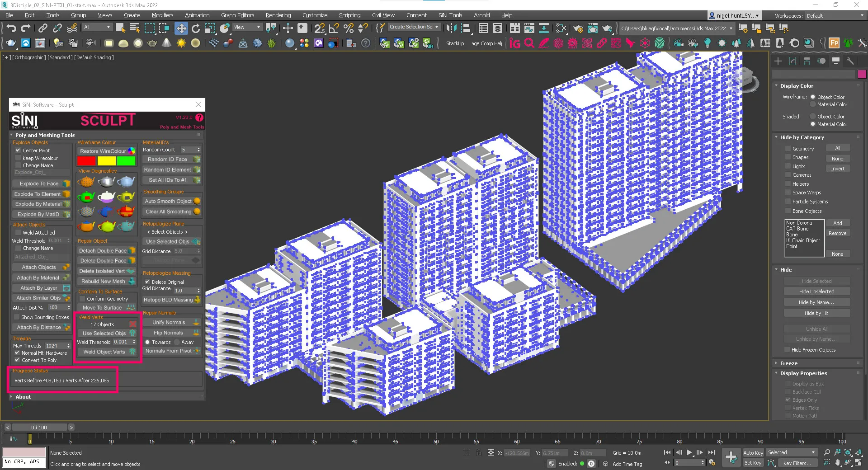Open the Utilities tab wrench icon
Screen dimensions: 868x470
pos(850,61)
